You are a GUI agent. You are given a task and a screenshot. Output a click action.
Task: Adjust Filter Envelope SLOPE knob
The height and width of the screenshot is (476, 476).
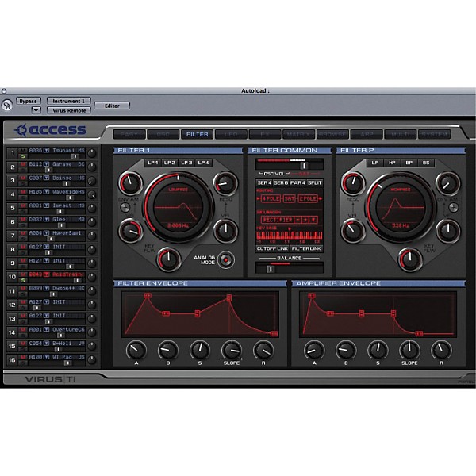(x=232, y=350)
